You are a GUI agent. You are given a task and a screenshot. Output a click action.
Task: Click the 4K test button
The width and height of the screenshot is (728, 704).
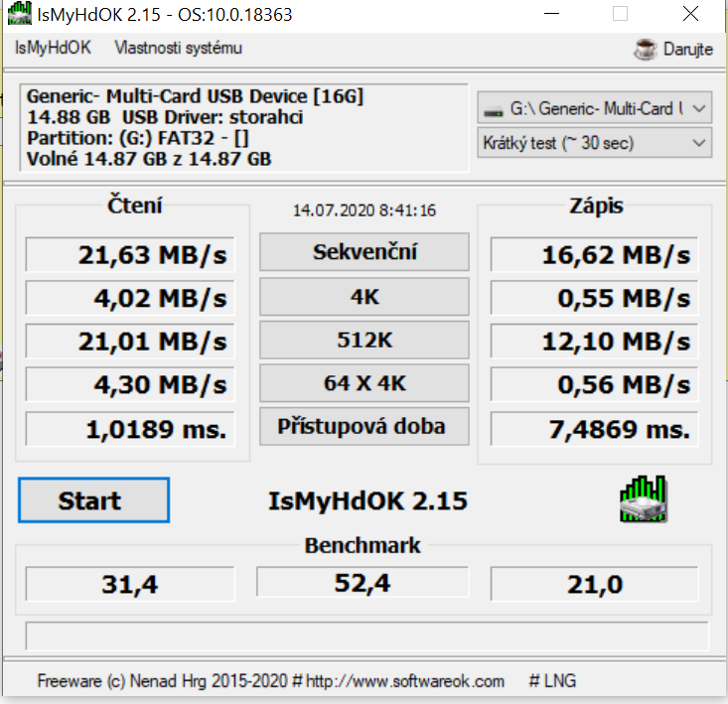coord(364,297)
